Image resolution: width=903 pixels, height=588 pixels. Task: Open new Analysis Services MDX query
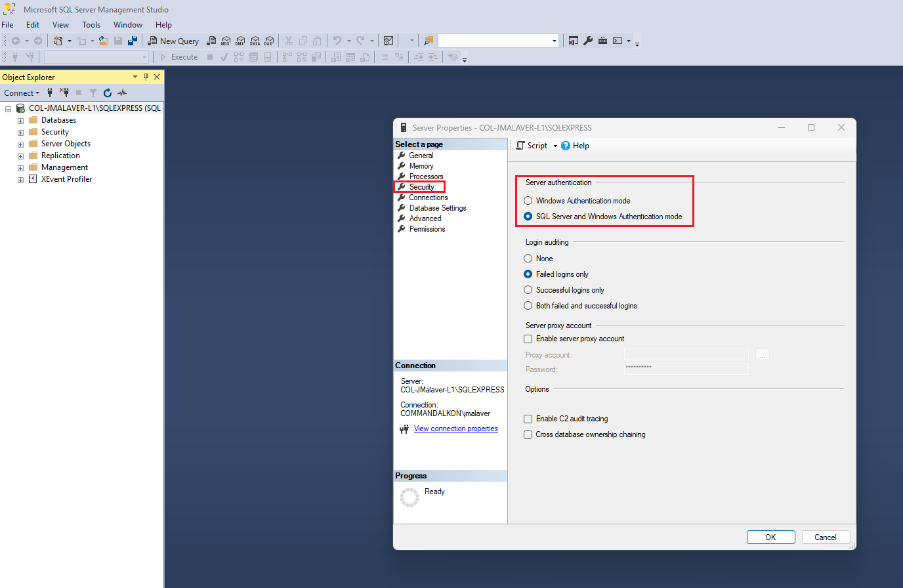[226, 41]
